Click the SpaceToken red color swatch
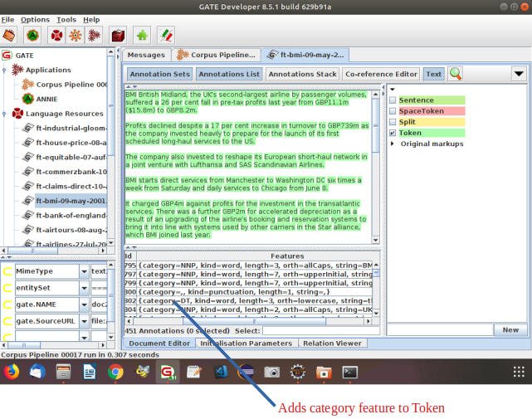 pyautogui.click(x=432, y=111)
